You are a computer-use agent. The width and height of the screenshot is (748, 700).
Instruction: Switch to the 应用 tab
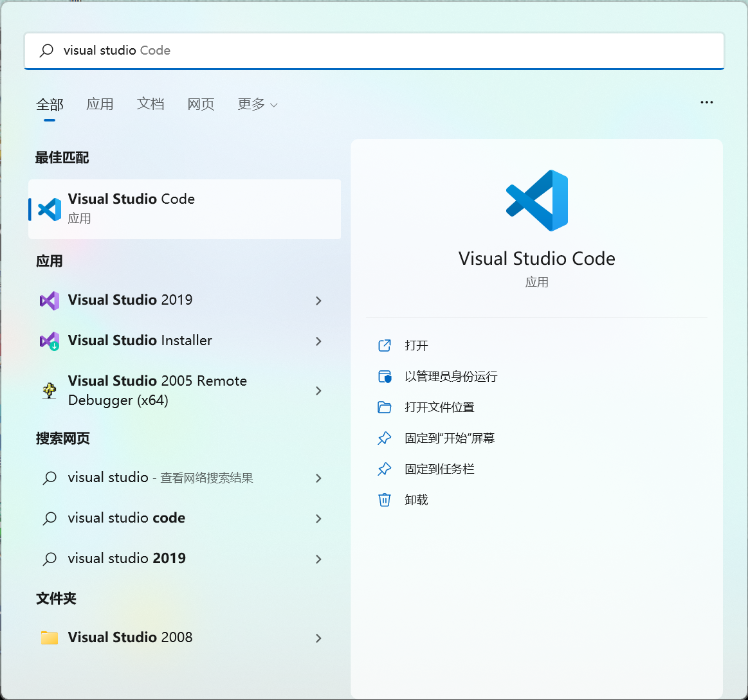[x=100, y=104]
